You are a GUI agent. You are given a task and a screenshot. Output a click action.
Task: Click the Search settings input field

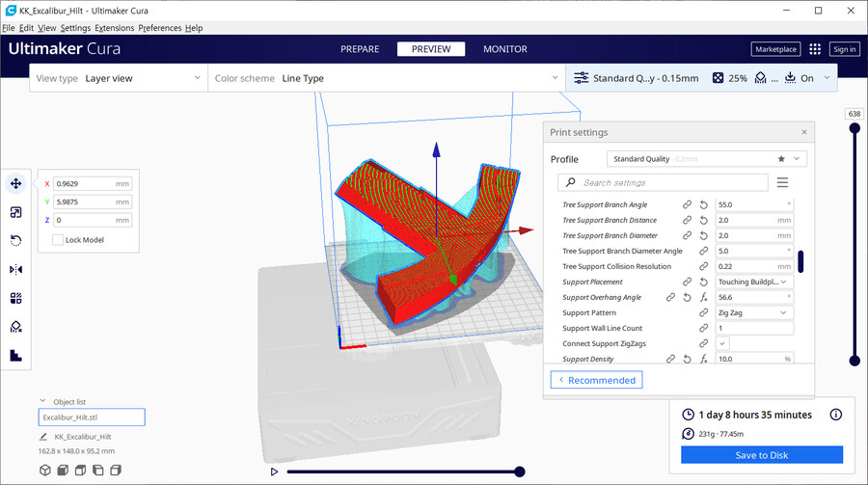coord(670,182)
